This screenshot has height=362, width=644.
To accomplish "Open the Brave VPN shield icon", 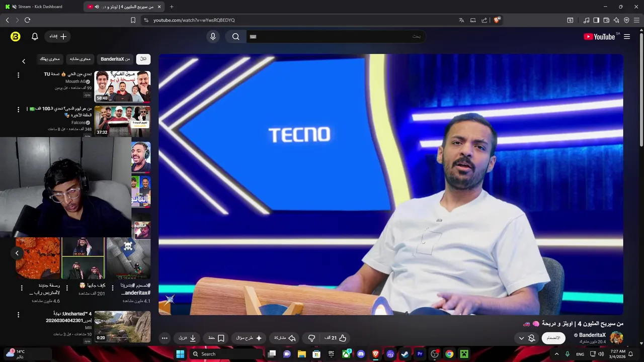I will [626, 20].
